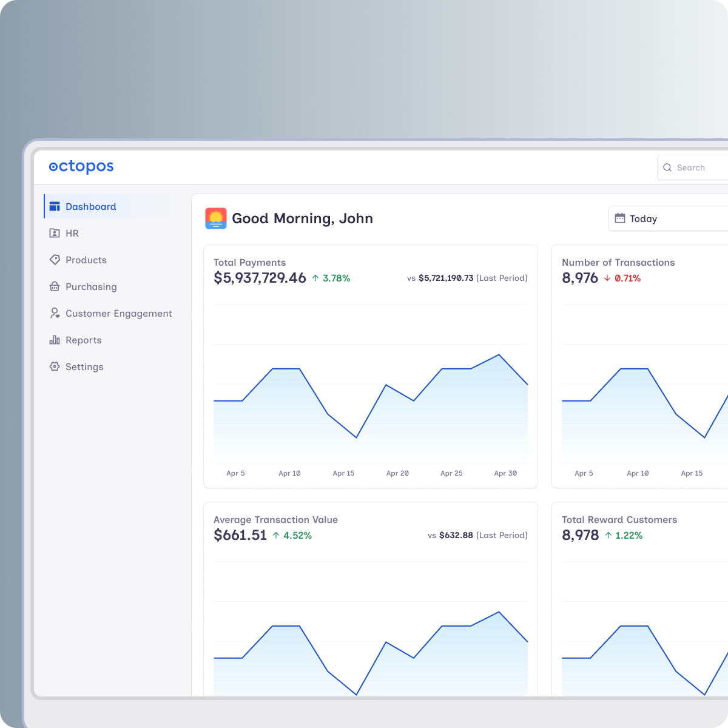
Task: Open the Dashboard menu item
Action: (x=108, y=206)
